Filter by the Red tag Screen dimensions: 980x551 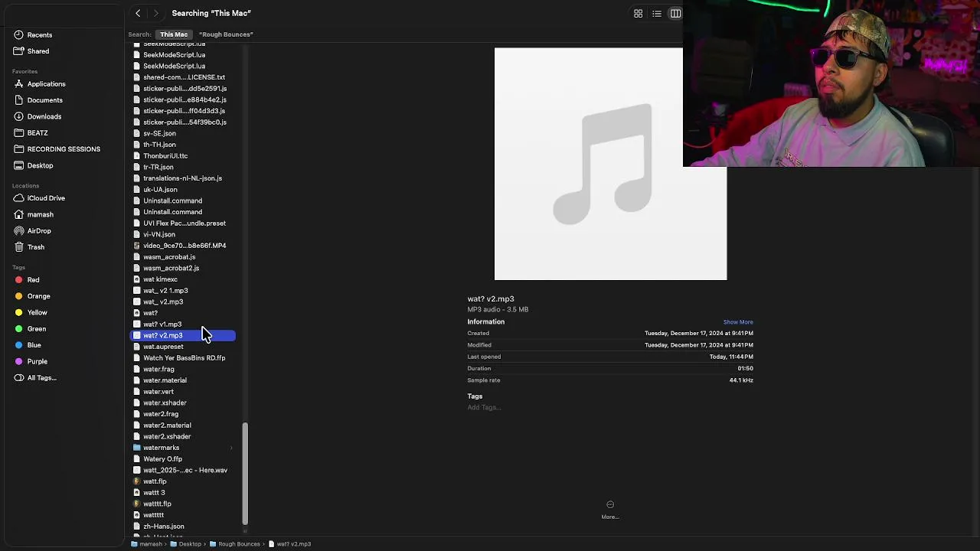tap(33, 280)
